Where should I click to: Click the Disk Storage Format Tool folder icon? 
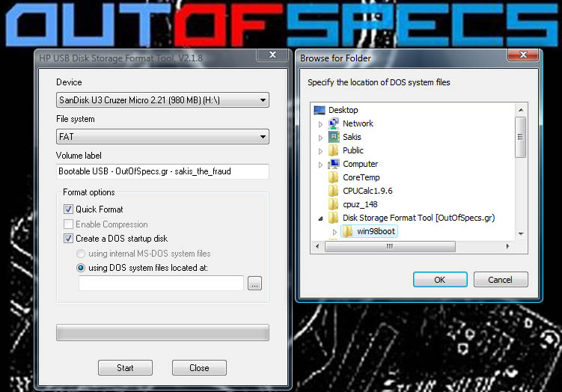point(333,218)
